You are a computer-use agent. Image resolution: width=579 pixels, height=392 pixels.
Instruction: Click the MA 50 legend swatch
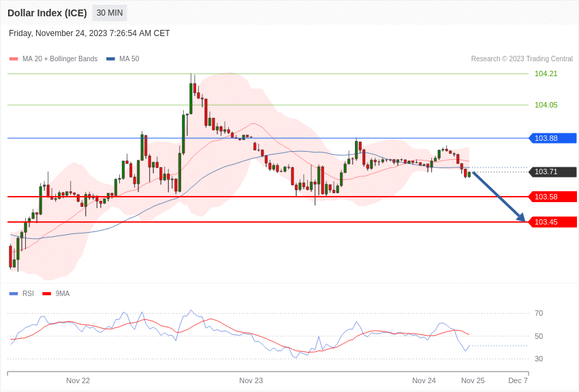[111, 59]
